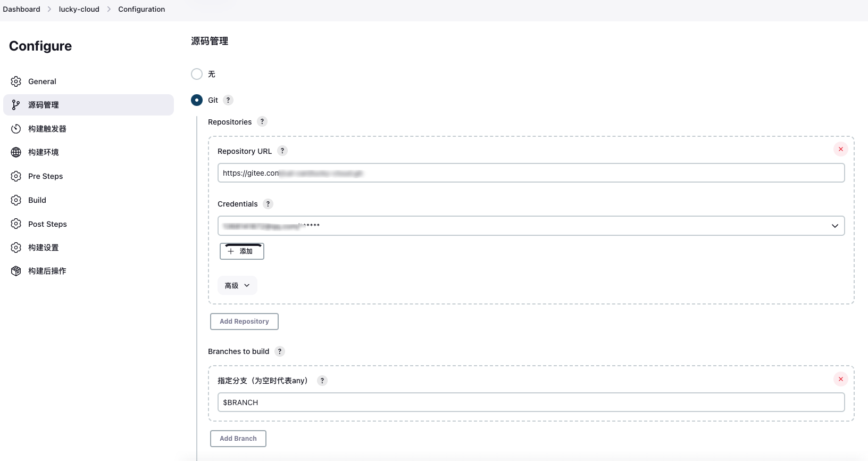Go to the 构建环境 section
Image resolution: width=868 pixels, height=461 pixels.
pyautogui.click(x=88, y=152)
